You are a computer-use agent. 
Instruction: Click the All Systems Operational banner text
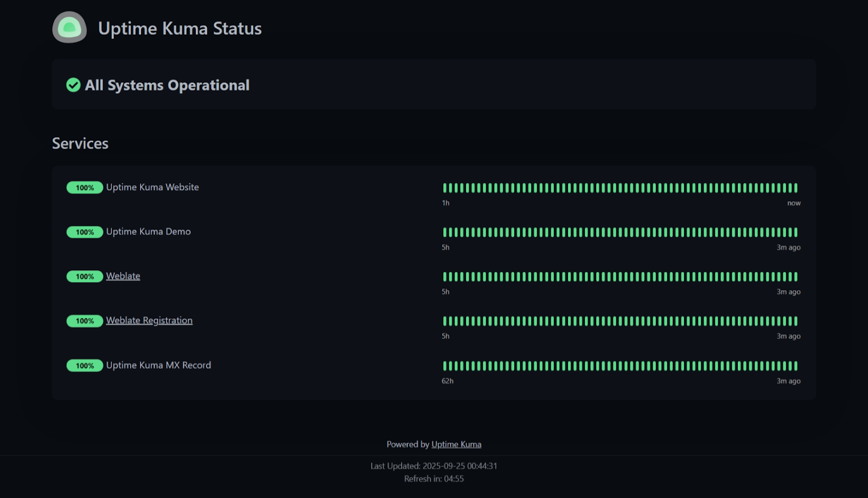click(167, 85)
